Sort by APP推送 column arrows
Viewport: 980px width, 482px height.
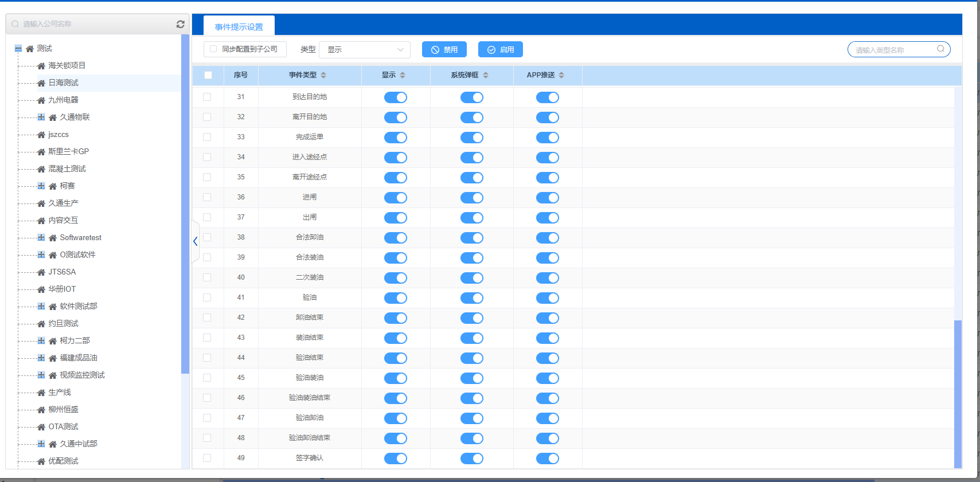coord(561,75)
